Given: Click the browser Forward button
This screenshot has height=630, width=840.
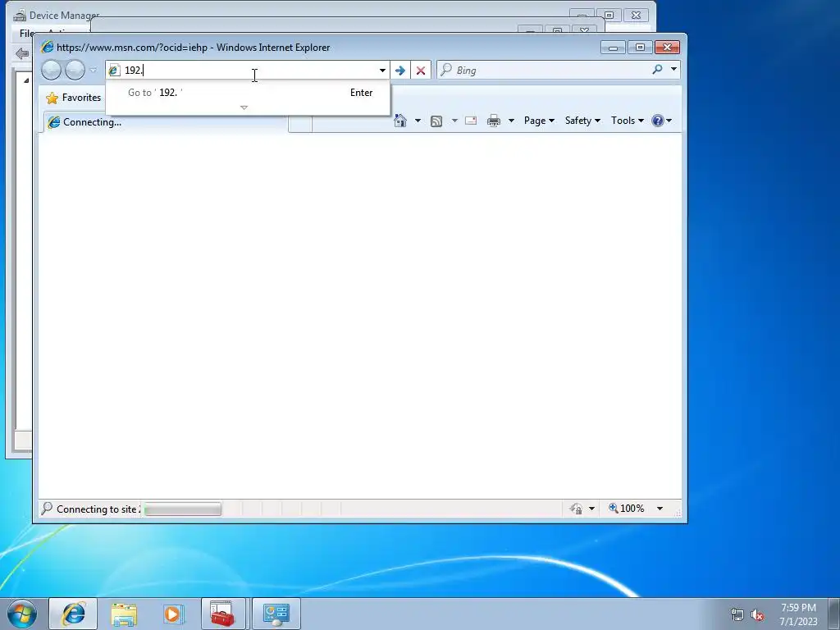Looking at the screenshot, I should coord(75,71).
